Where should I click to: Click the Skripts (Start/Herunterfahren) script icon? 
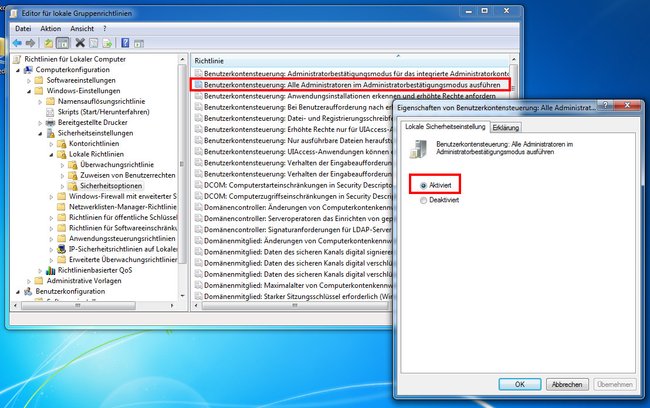50,112
